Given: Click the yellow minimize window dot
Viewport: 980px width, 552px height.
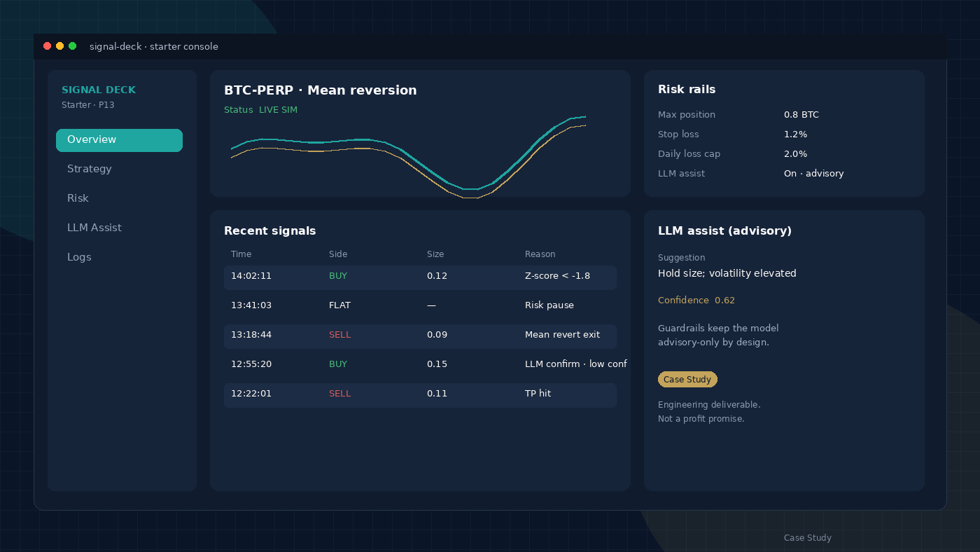Looking at the screenshot, I should click(60, 46).
